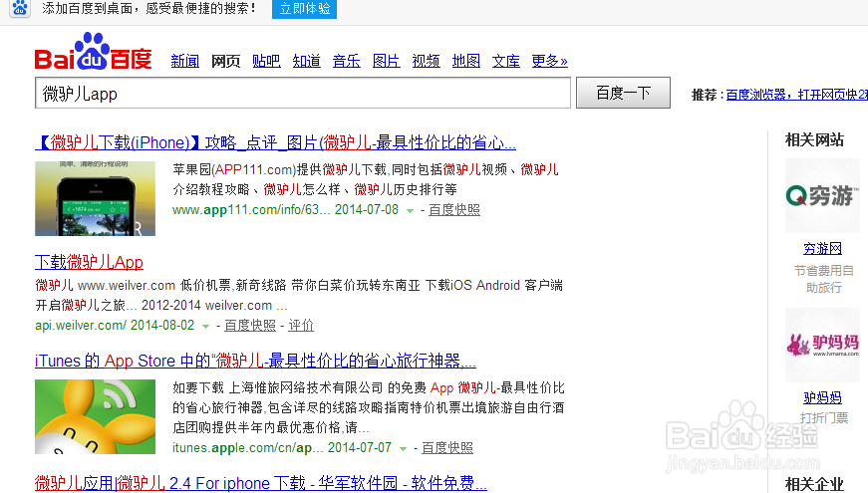Open 百度快照 for the app111.com result
The height and width of the screenshot is (493, 868).
click(454, 210)
